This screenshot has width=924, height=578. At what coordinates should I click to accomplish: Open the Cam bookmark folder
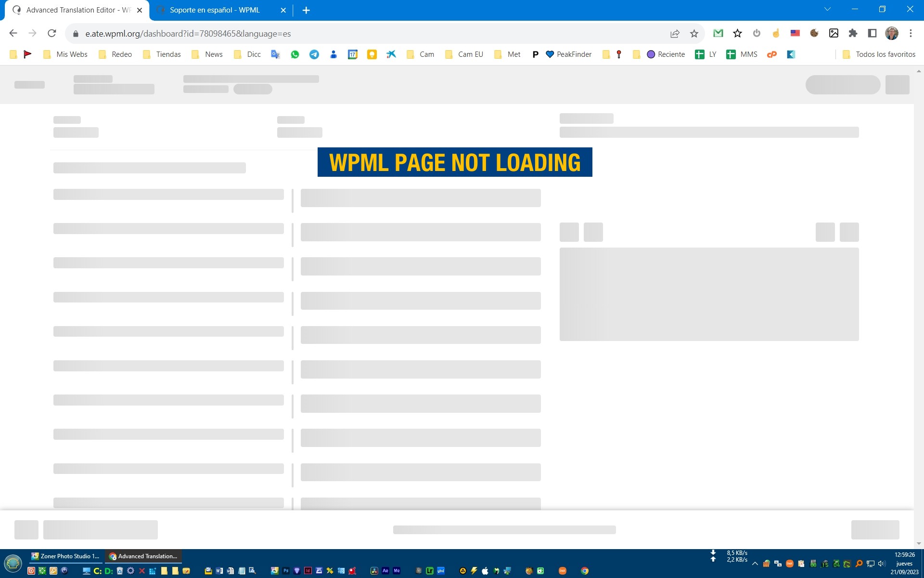[x=421, y=54]
